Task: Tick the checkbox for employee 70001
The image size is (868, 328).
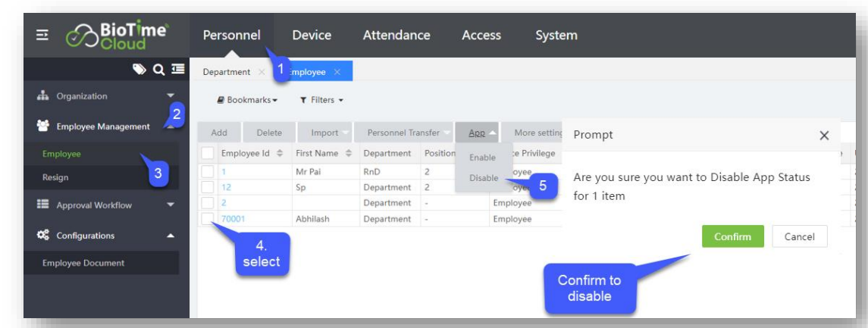Action: pos(207,219)
